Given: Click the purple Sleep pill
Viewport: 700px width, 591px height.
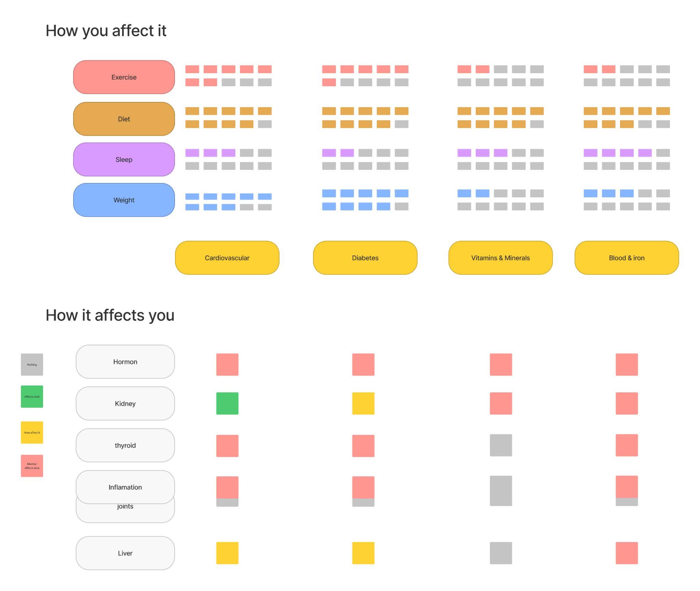Looking at the screenshot, I should (124, 159).
